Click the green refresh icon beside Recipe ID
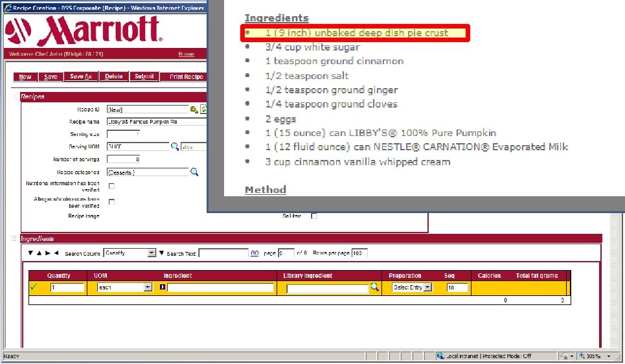Screen dimensions: 625x364 coord(203,109)
